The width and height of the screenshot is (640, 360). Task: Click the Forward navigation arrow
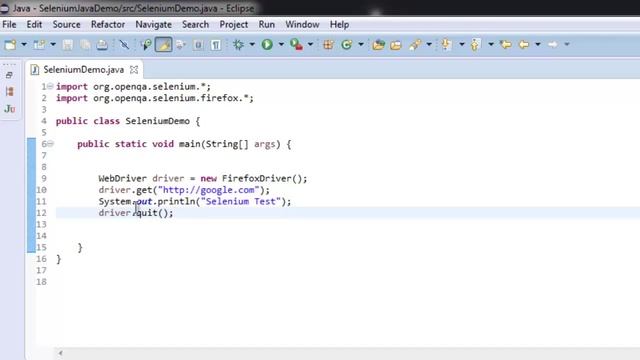(x=553, y=44)
